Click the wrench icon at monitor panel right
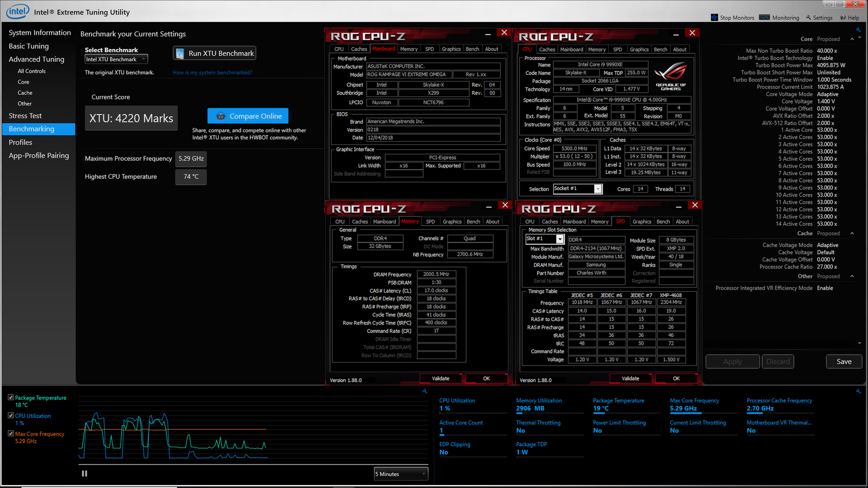This screenshot has width=868, height=488. pyautogui.click(x=858, y=391)
